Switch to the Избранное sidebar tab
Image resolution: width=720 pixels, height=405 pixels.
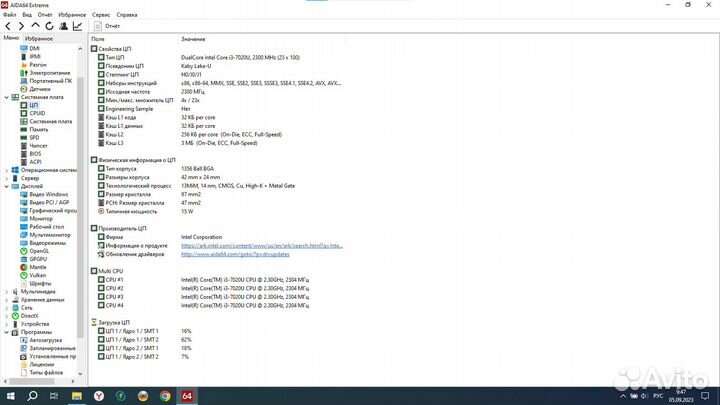pos(39,39)
